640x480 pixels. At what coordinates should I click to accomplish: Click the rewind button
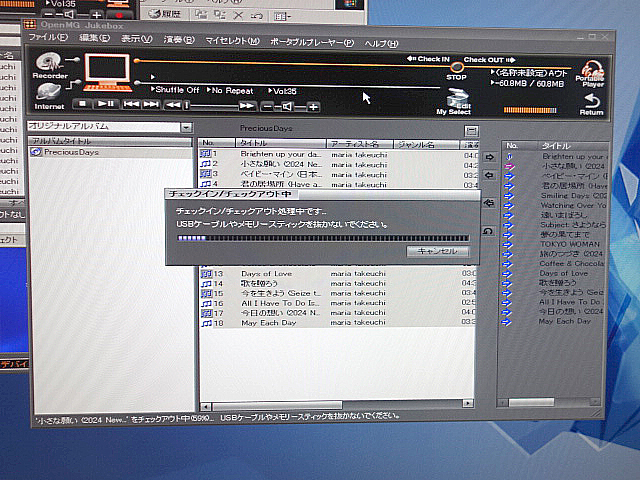(173, 106)
